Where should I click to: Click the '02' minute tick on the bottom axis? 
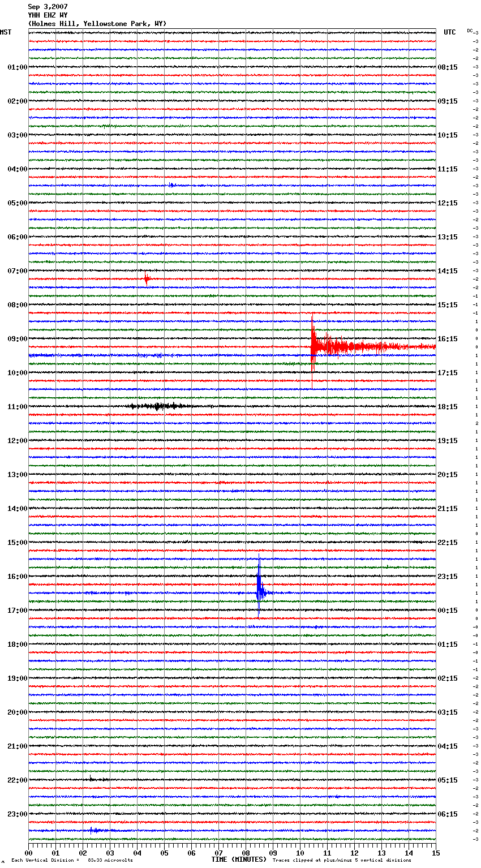pos(83,853)
